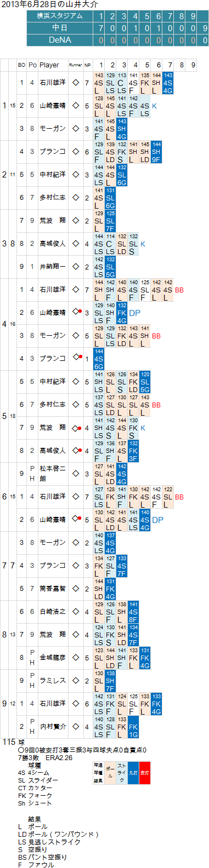Click the 安打 red legend swatch
Image resolution: width=209 pixels, height=868 pixels.
point(144,772)
